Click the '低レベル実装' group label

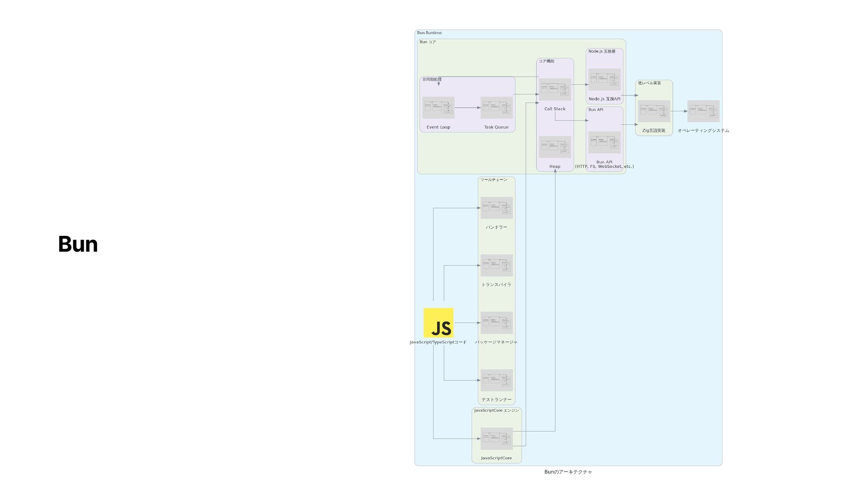(x=649, y=83)
